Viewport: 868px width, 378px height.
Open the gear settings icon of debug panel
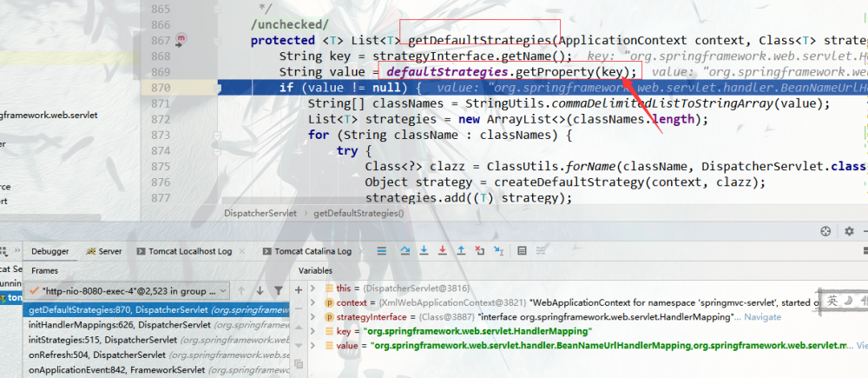point(849,232)
